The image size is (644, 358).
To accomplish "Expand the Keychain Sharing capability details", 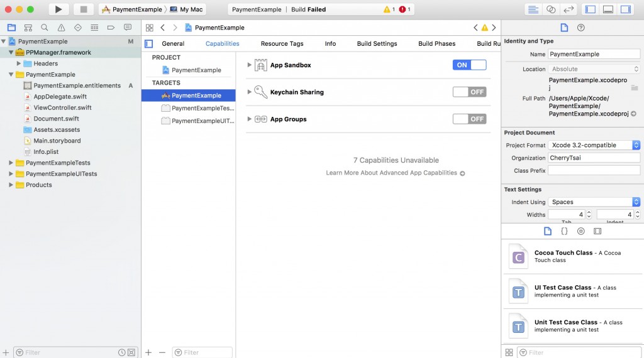I will (249, 92).
